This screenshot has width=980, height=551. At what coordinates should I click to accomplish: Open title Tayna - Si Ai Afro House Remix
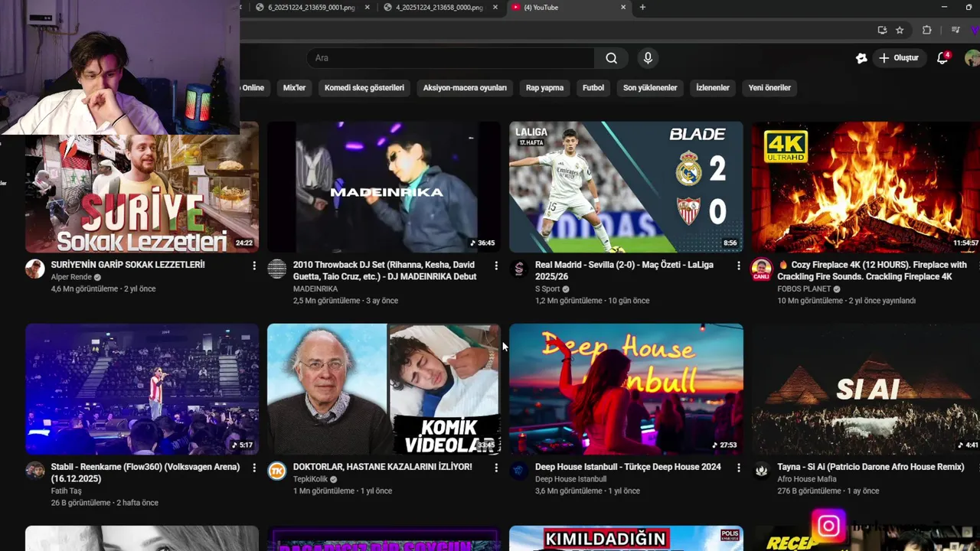(871, 467)
